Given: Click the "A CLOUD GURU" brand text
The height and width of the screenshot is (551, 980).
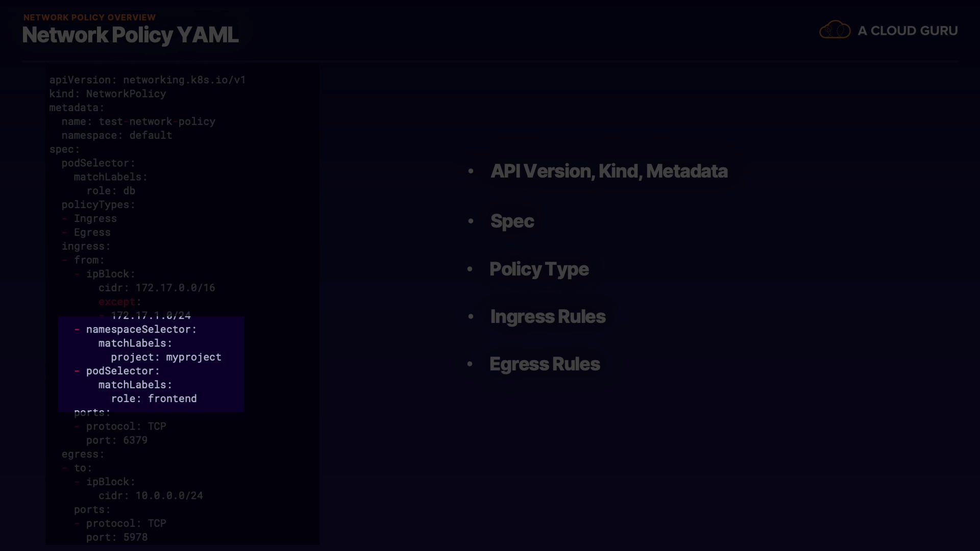Looking at the screenshot, I should click(907, 31).
